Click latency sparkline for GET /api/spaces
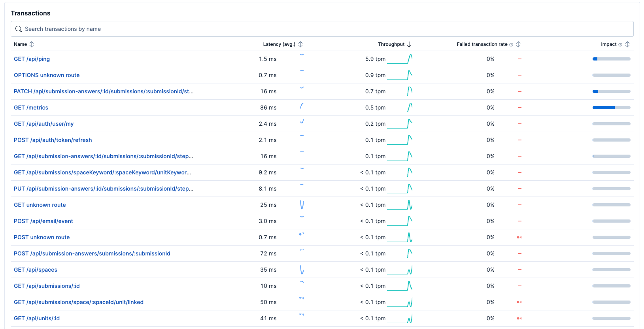Screen dimensions: 644x329 (x=302, y=270)
